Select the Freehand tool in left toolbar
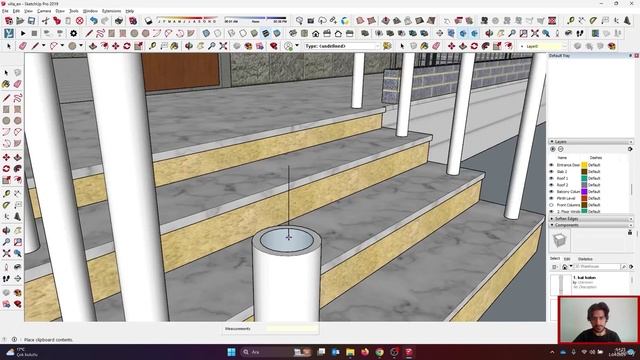640x360 pixels. [x=17, y=98]
